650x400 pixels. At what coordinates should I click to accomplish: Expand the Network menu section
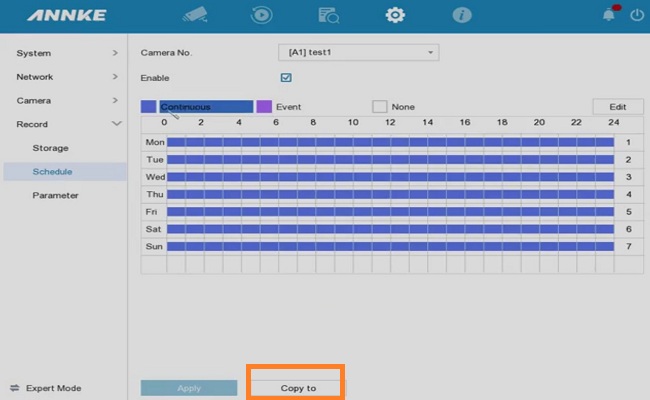(x=64, y=77)
